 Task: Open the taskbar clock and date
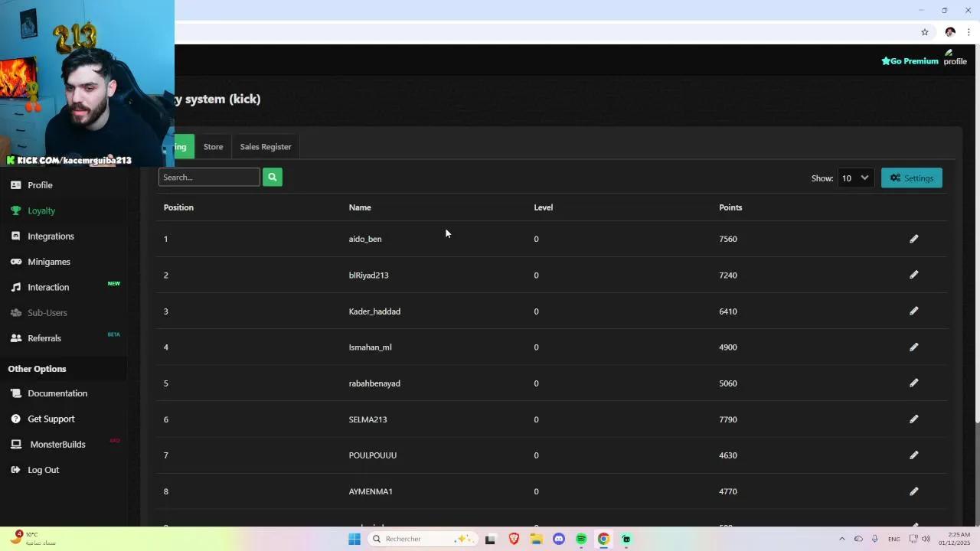(955, 539)
